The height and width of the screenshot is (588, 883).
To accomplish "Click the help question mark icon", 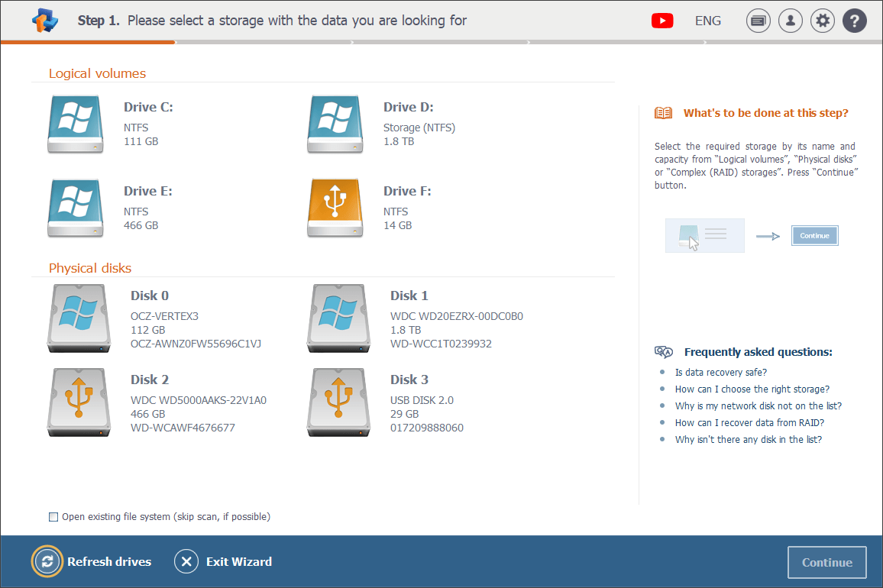I will [855, 21].
